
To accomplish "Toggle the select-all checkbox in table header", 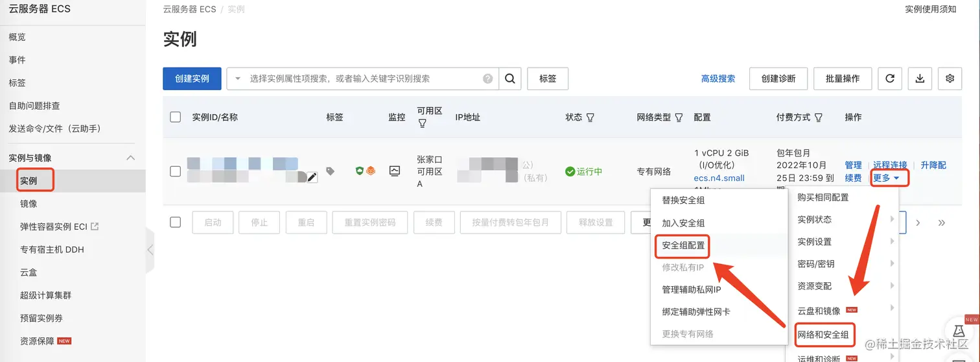I will [175, 117].
